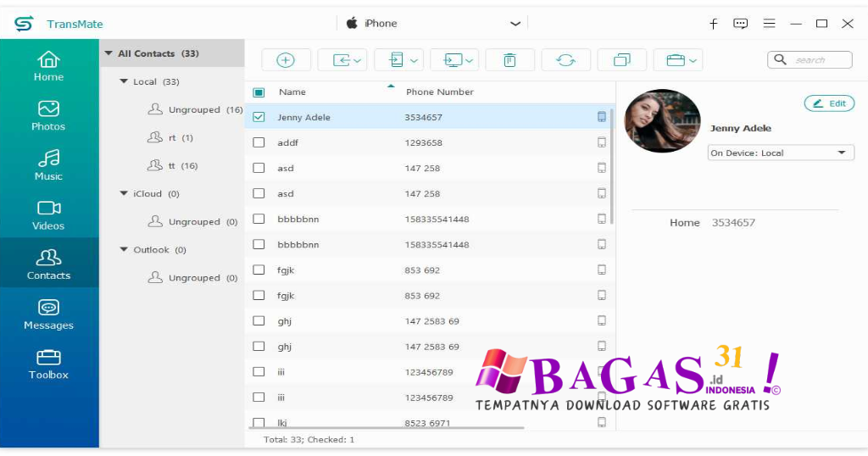Select Ungrouped (0) under iCloud
868x456 pixels.
tap(192, 221)
